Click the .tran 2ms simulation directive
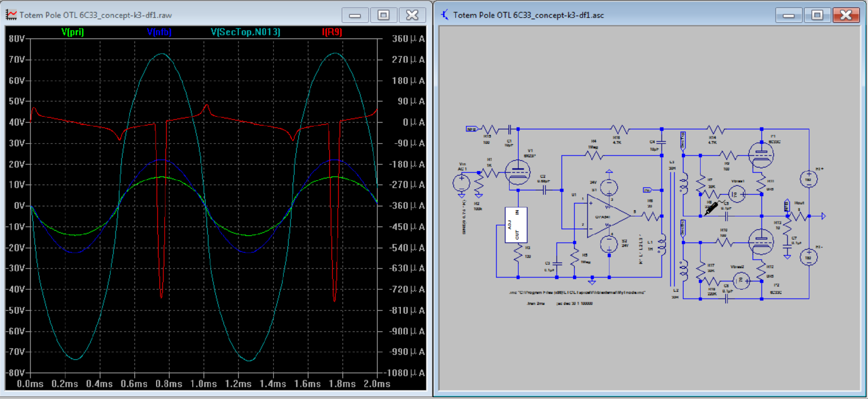 (536, 304)
